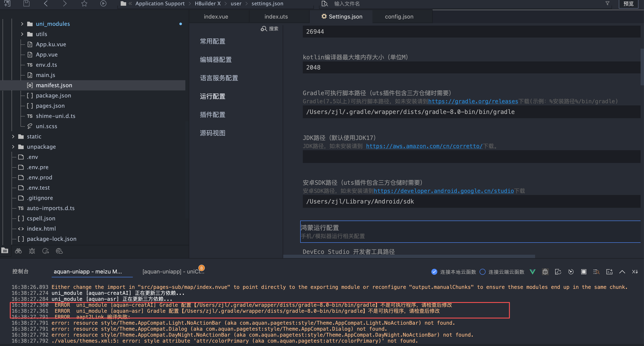Screen dimensions: 644x346
Task: Collapse the console panel with up chevron
Action: tap(622, 272)
